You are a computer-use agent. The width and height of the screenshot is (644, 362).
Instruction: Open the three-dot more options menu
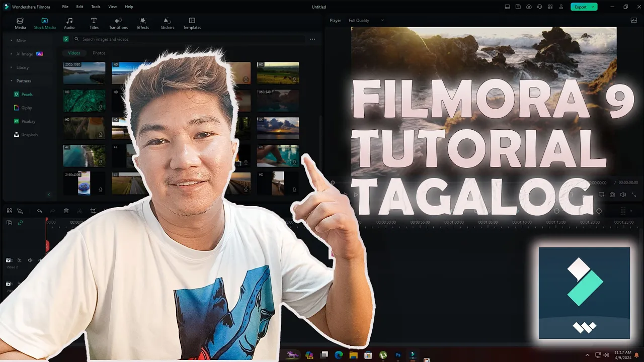(x=312, y=39)
